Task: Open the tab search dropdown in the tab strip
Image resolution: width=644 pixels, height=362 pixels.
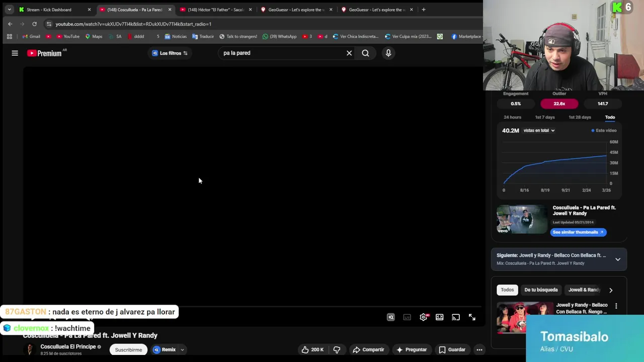Action: [9, 10]
